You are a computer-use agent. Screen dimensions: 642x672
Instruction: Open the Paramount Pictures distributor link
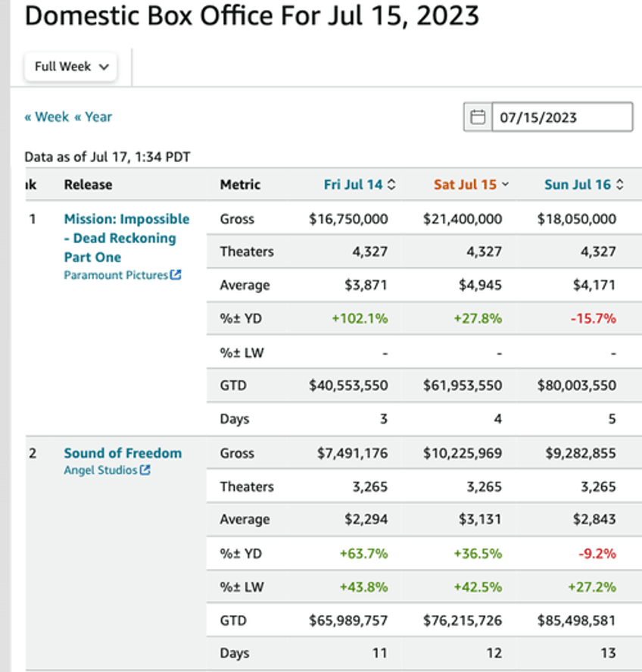click(x=116, y=275)
